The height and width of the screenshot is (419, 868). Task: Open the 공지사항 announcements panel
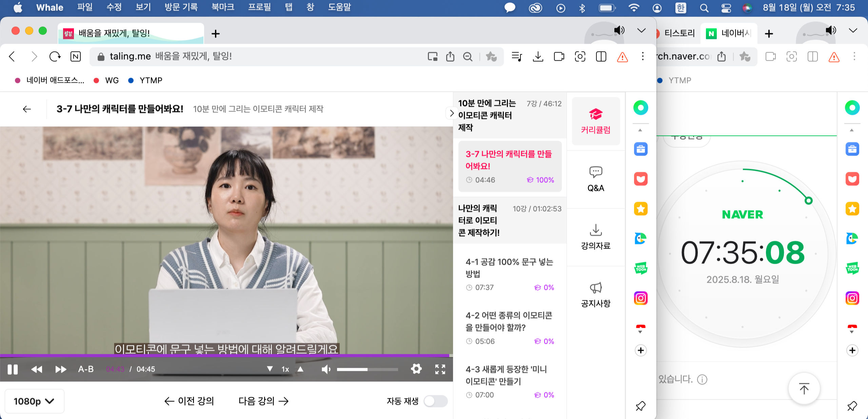click(596, 294)
